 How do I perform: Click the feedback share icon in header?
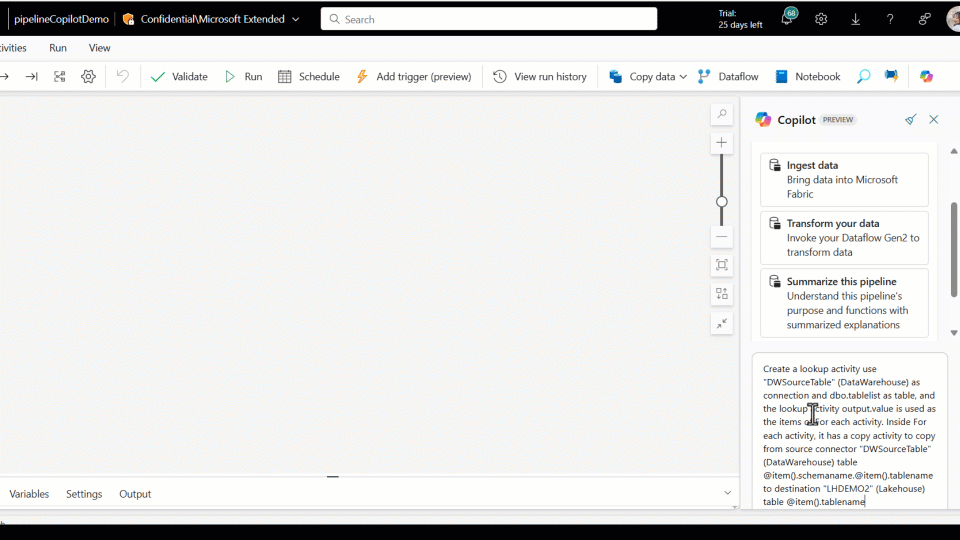coord(924,20)
